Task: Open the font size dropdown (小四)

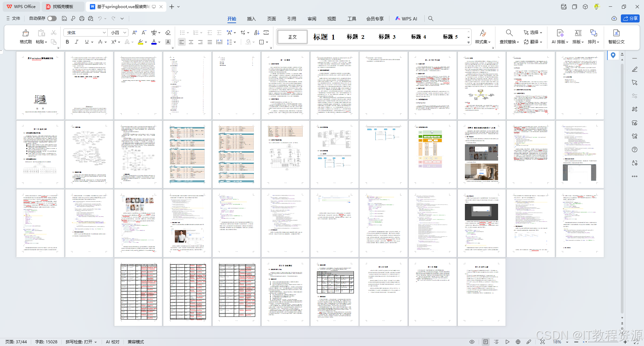Action: tap(125, 33)
